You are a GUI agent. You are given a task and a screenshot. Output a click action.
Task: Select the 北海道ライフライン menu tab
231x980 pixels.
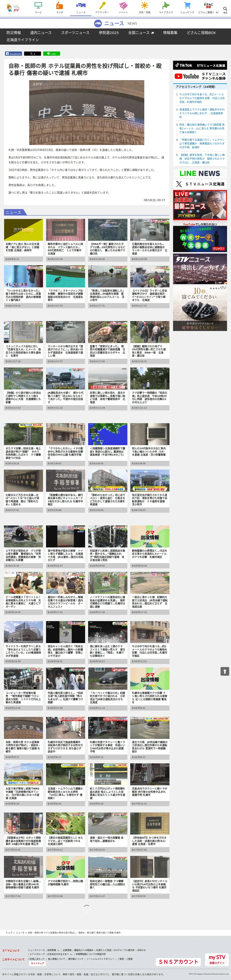click(x=22, y=40)
